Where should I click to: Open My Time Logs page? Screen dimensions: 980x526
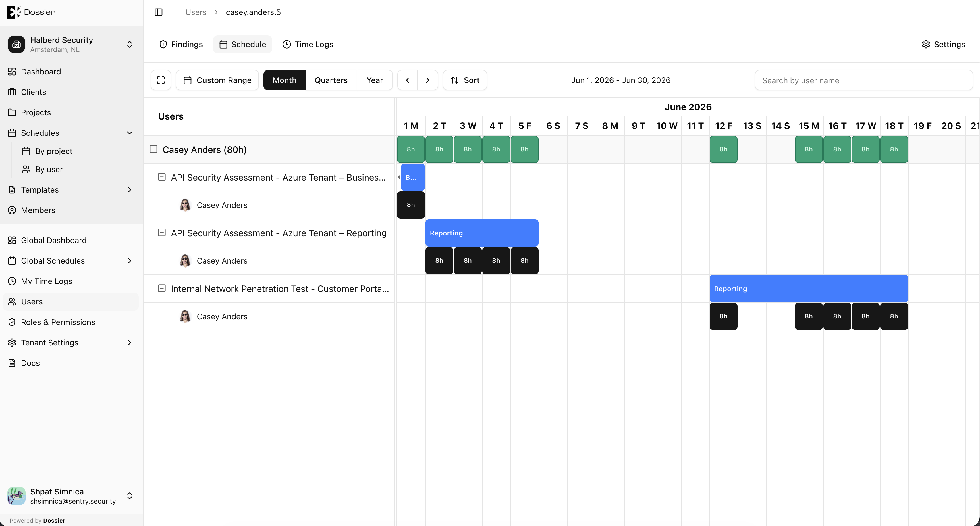(72, 281)
